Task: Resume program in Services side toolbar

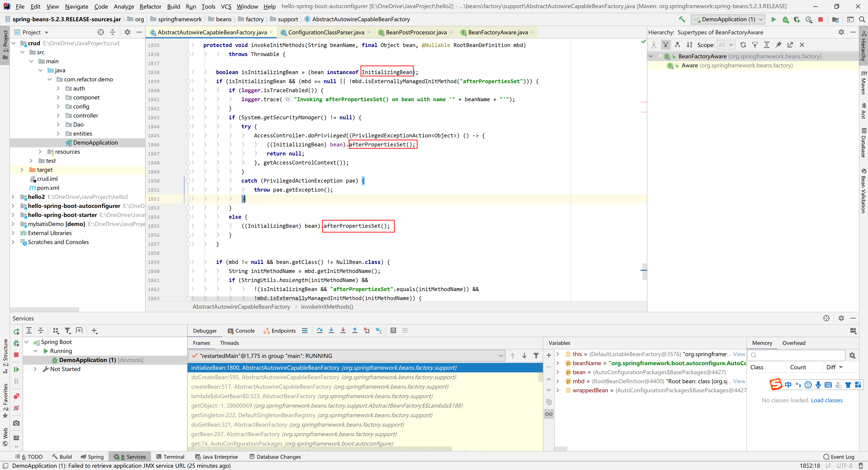Action: coord(16,370)
